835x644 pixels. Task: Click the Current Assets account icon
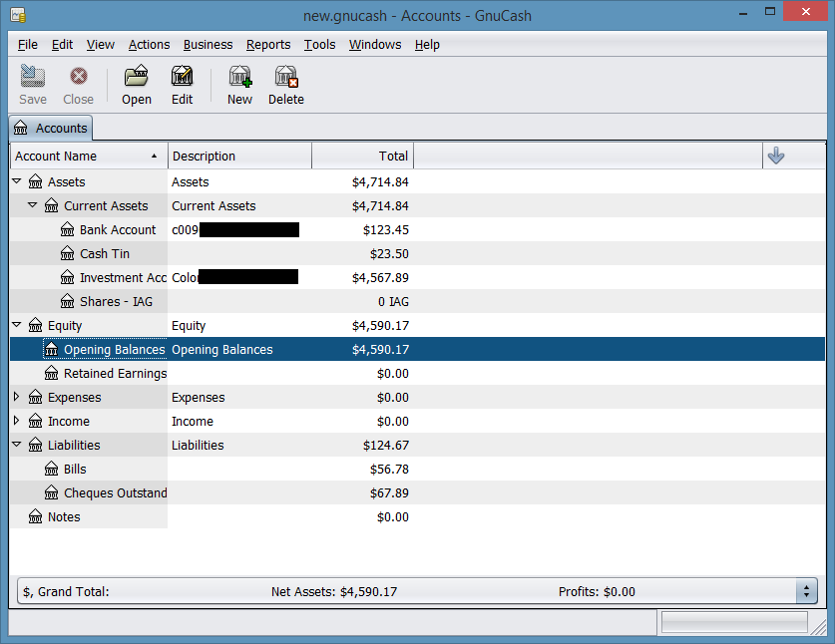51,206
